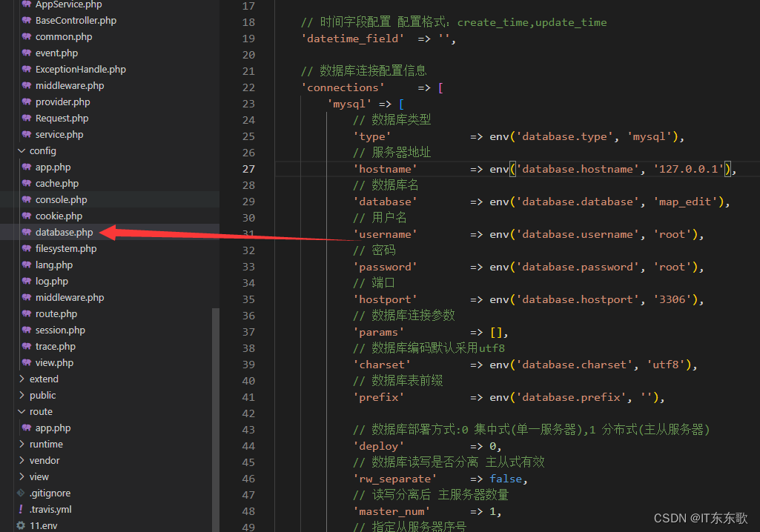
Task: Select console.php file
Action: 61,199
